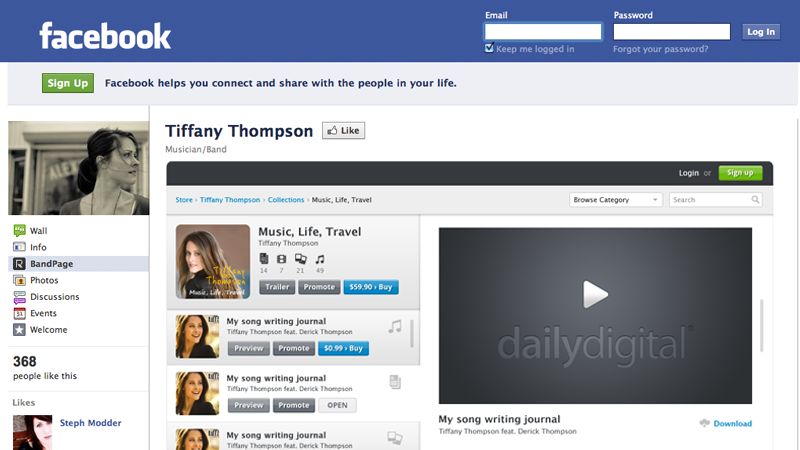Click the Download link

tap(733, 423)
